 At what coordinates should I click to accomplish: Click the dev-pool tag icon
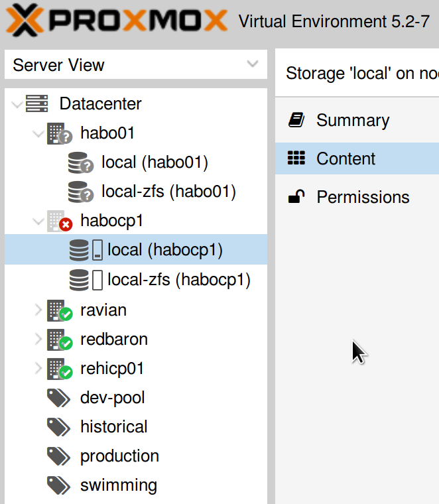(58, 398)
